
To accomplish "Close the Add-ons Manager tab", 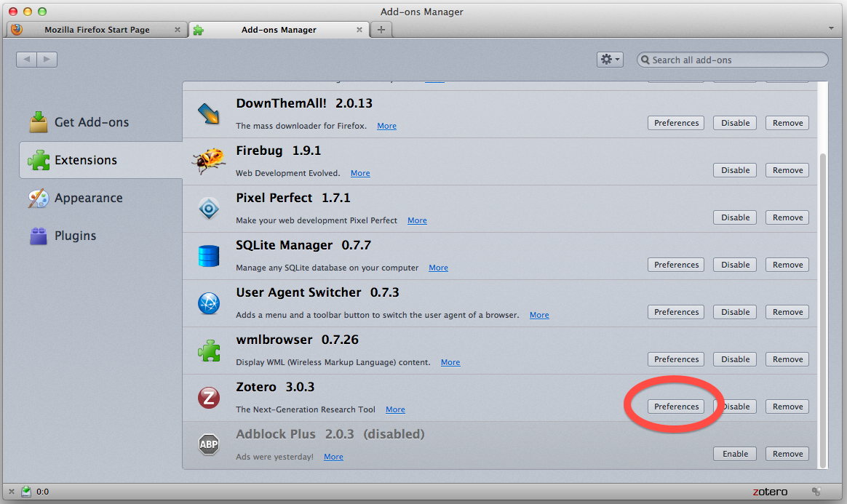I will tap(359, 30).
